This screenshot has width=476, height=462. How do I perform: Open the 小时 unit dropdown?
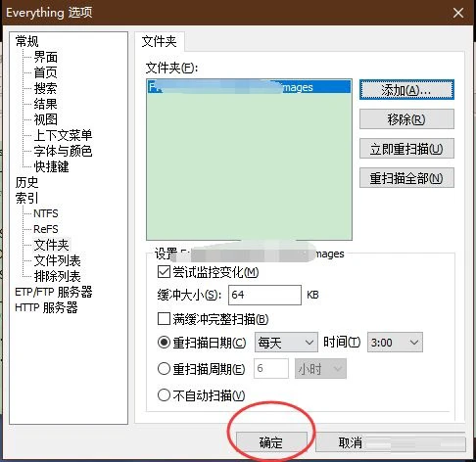pos(320,369)
